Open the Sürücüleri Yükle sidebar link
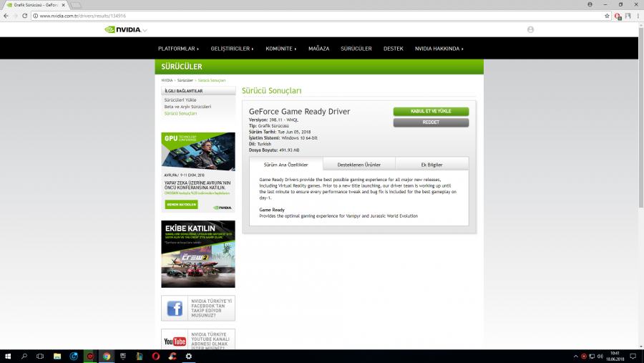This screenshot has height=363, width=644. click(x=180, y=100)
